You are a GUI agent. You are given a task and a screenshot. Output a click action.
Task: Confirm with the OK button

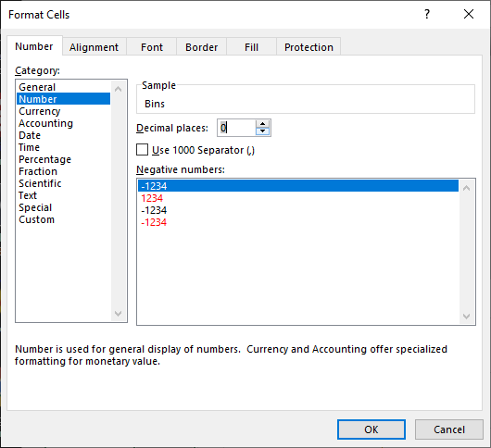pyautogui.click(x=371, y=429)
